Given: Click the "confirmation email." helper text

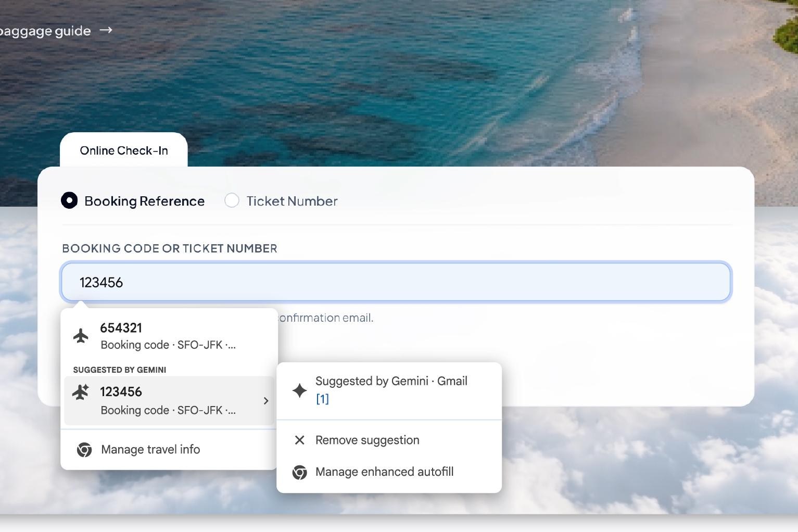Looking at the screenshot, I should (x=326, y=318).
